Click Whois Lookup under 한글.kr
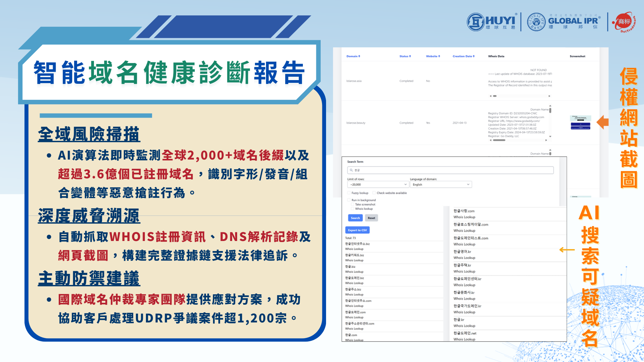This screenshot has width=644, height=362. click(464, 326)
